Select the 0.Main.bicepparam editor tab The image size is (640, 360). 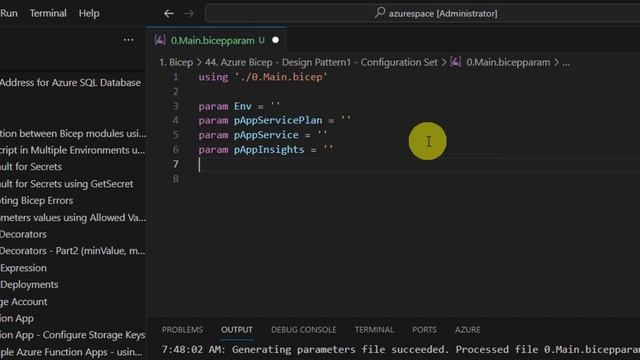[216, 40]
